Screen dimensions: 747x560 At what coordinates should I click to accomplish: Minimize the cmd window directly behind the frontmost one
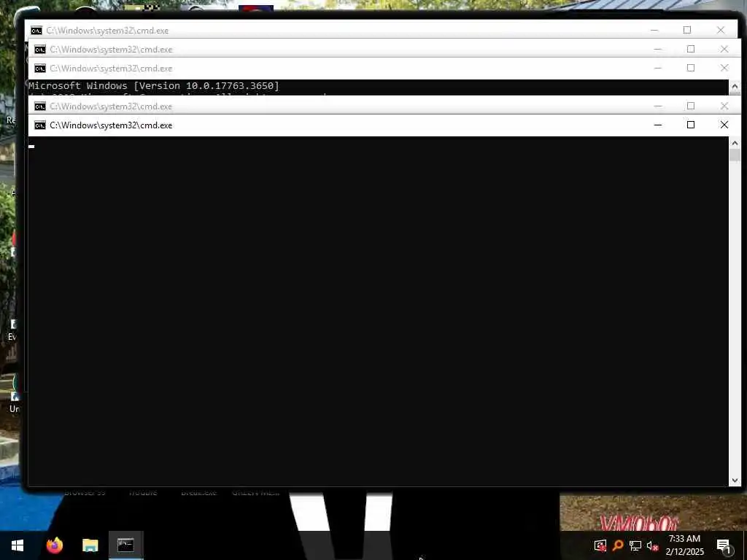[658, 106]
